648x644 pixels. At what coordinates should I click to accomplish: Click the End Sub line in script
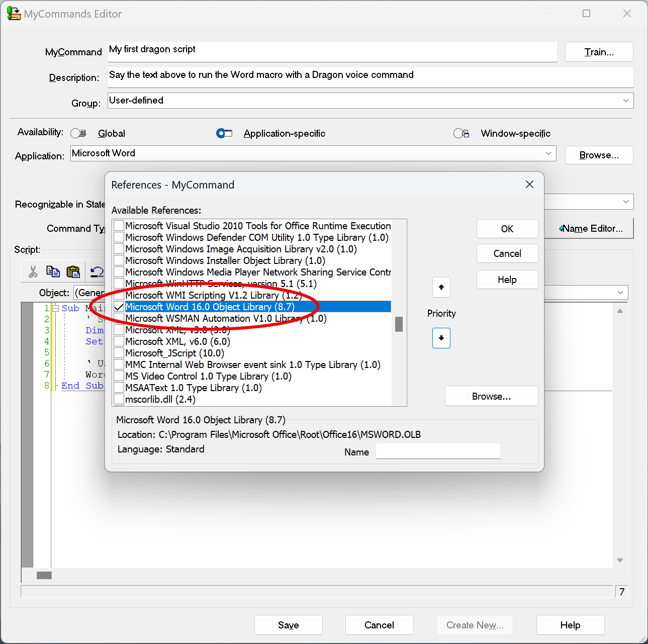pos(82,386)
